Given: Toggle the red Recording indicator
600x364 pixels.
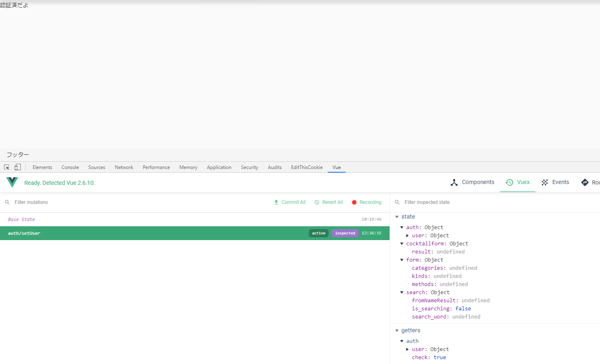Looking at the screenshot, I should 354,202.
